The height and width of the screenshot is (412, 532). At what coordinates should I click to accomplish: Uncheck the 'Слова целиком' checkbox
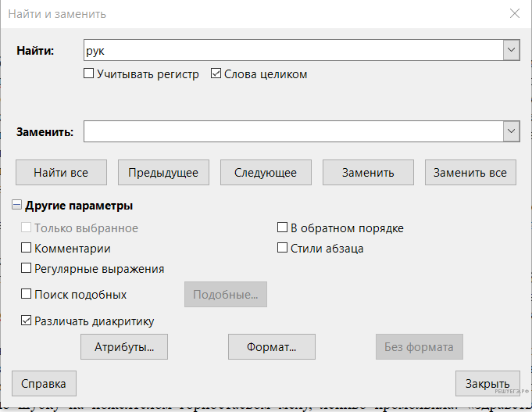216,74
